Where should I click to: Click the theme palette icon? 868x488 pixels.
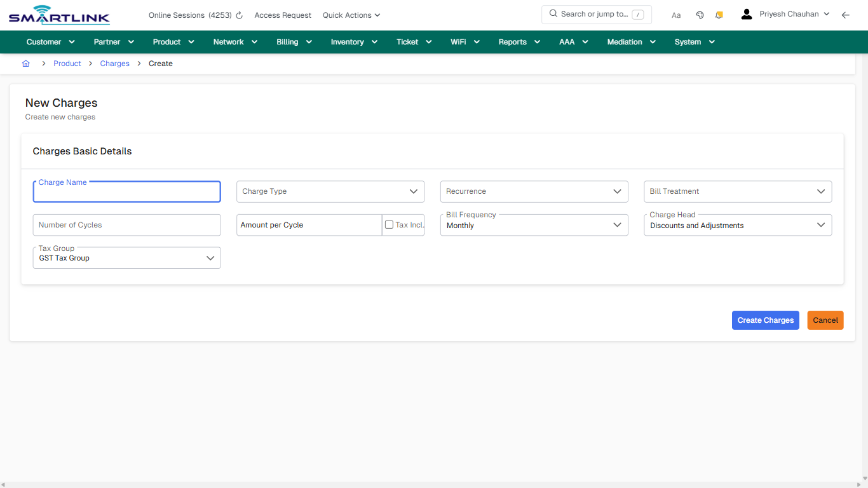700,14
